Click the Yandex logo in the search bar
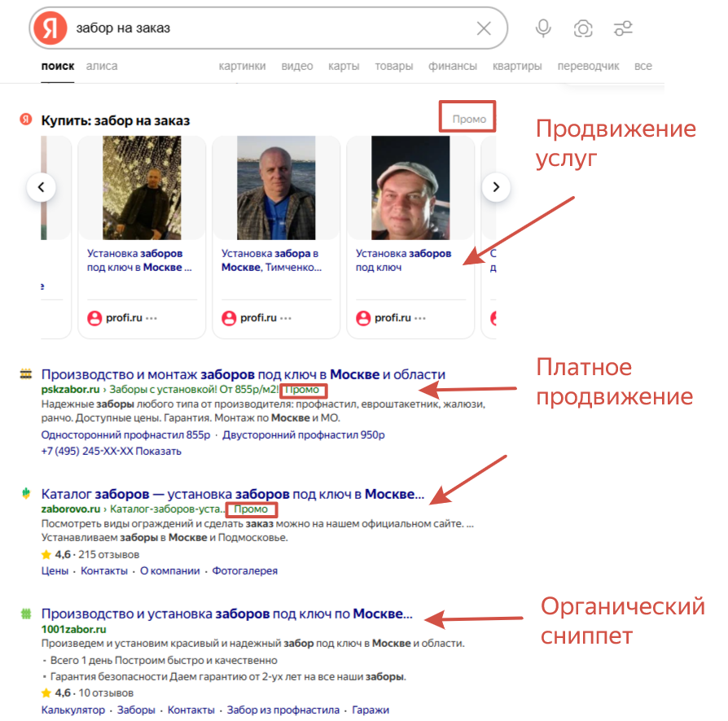This screenshot has height=721, width=728. [50, 28]
